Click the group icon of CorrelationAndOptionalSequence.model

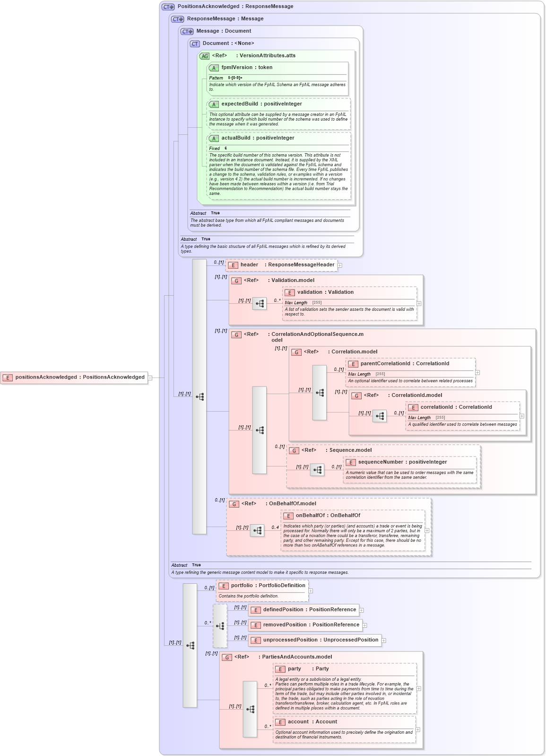(236, 335)
